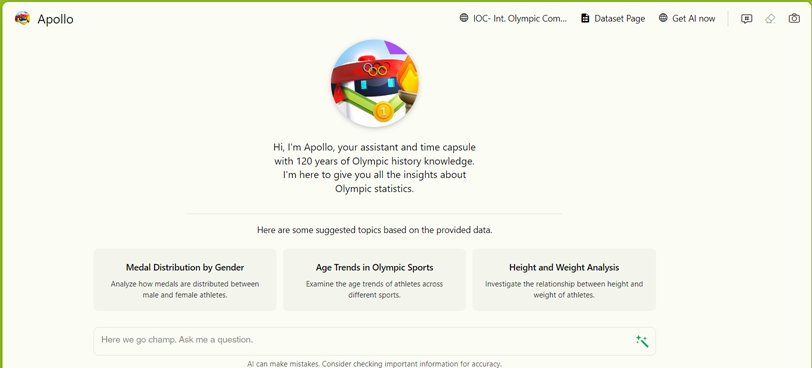Take a snapshot with the camera icon

pos(794,19)
